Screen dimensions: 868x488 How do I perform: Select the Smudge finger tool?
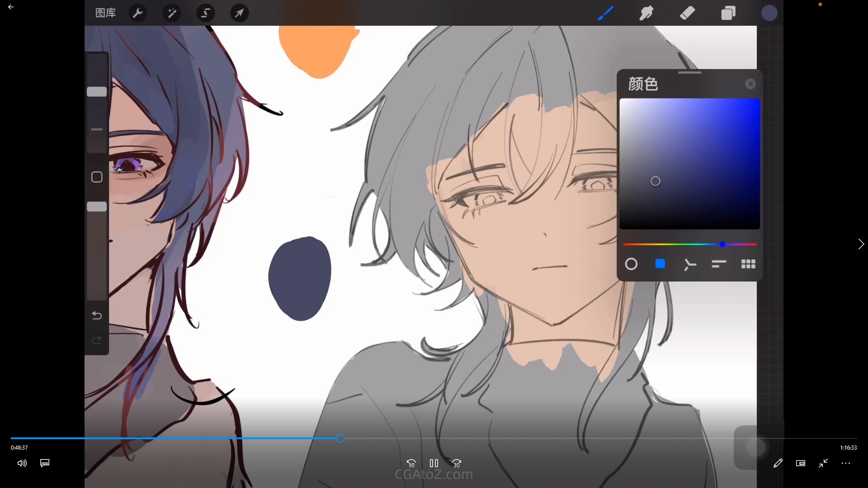tap(646, 13)
